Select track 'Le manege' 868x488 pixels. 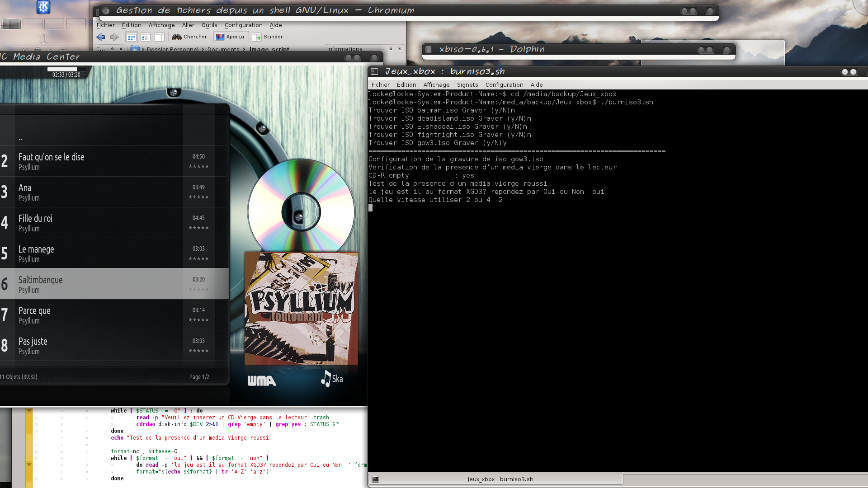pyautogui.click(x=114, y=253)
